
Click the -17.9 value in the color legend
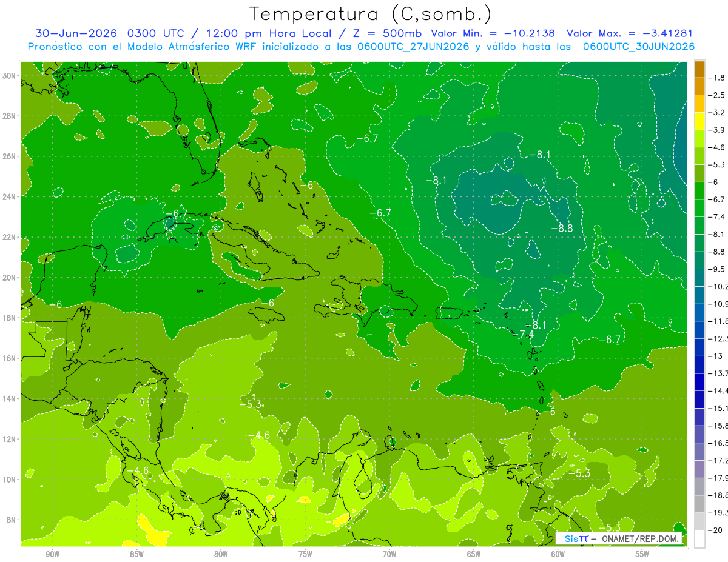[718, 477]
